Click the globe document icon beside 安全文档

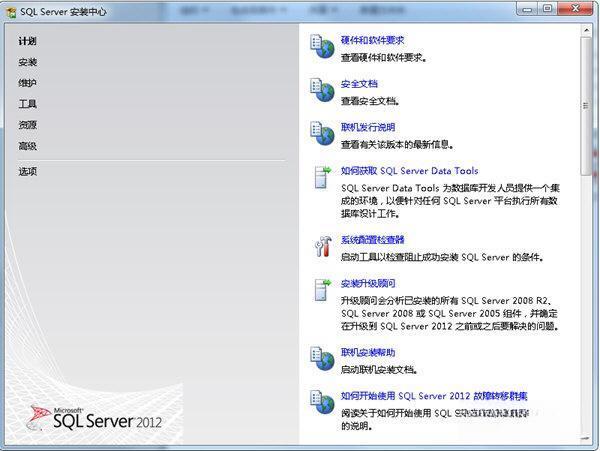tap(322, 90)
